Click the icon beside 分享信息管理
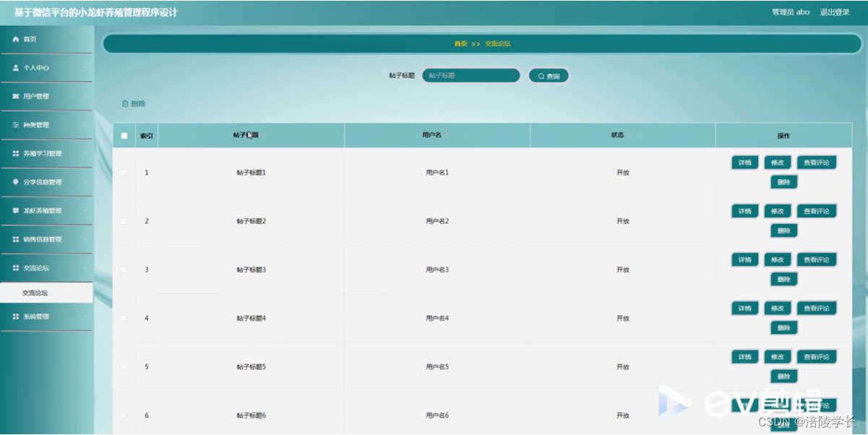This screenshot has height=435, width=868. point(16,182)
